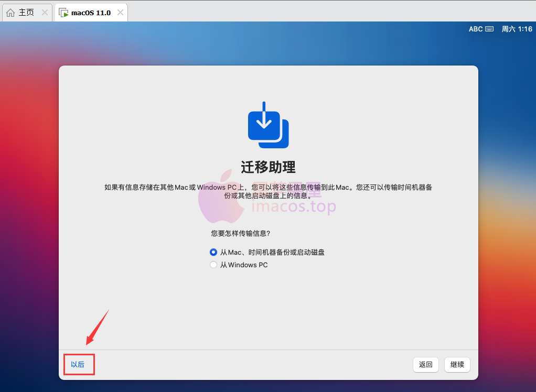Choose the 从 Windows PC radio option
Screen dimensions: 536x392
click(213, 265)
